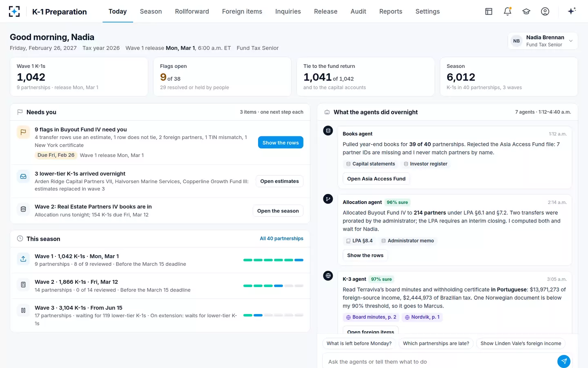
Task: Open the Capital statements source chip
Action: pyautogui.click(x=371, y=164)
